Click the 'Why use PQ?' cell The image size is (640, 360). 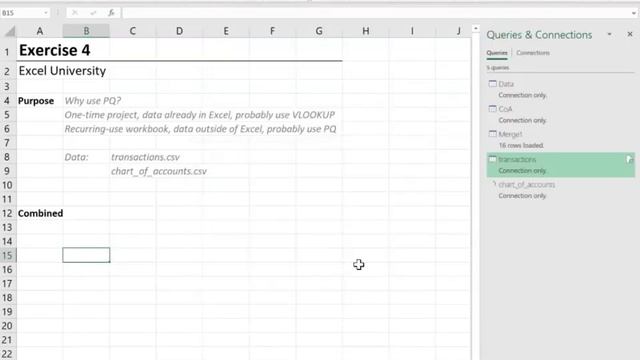[93, 101]
